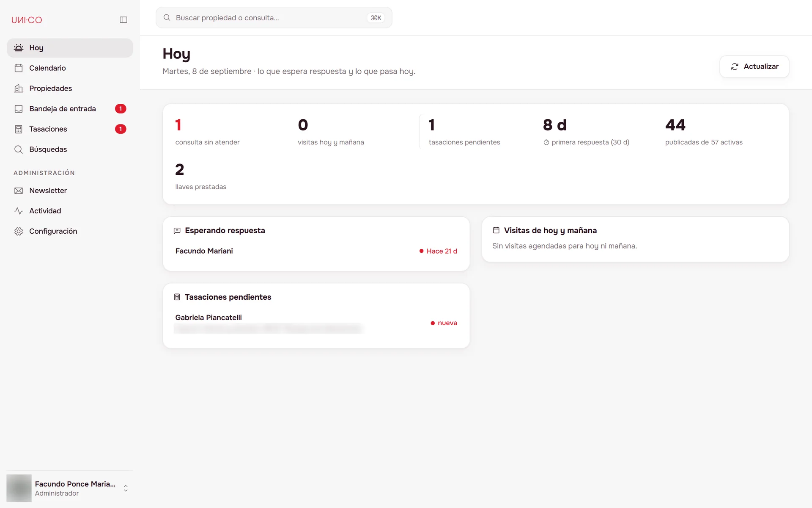Click the UNI·CO logo
This screenshot has height=508, width=812.
27,20
